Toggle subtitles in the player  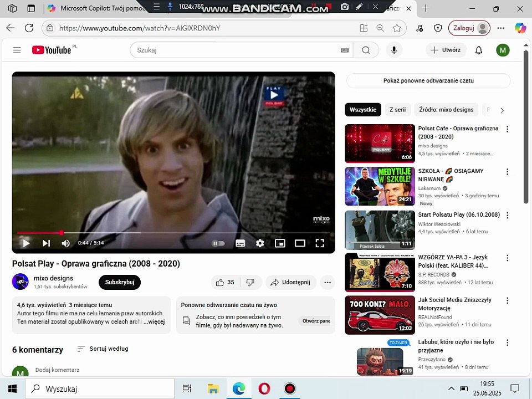click(240, 243)
